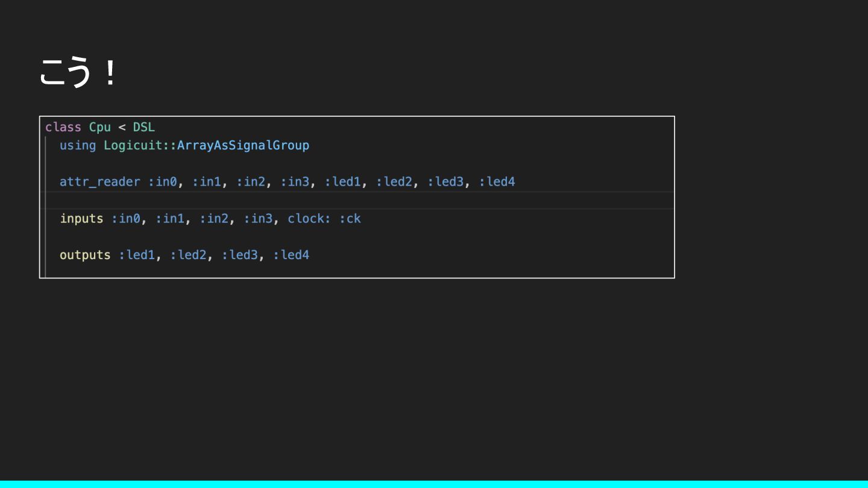The height and width of the screenshot is (488, 868).
Task: Click the :ck symbol
Action: (x=350, y=219)
